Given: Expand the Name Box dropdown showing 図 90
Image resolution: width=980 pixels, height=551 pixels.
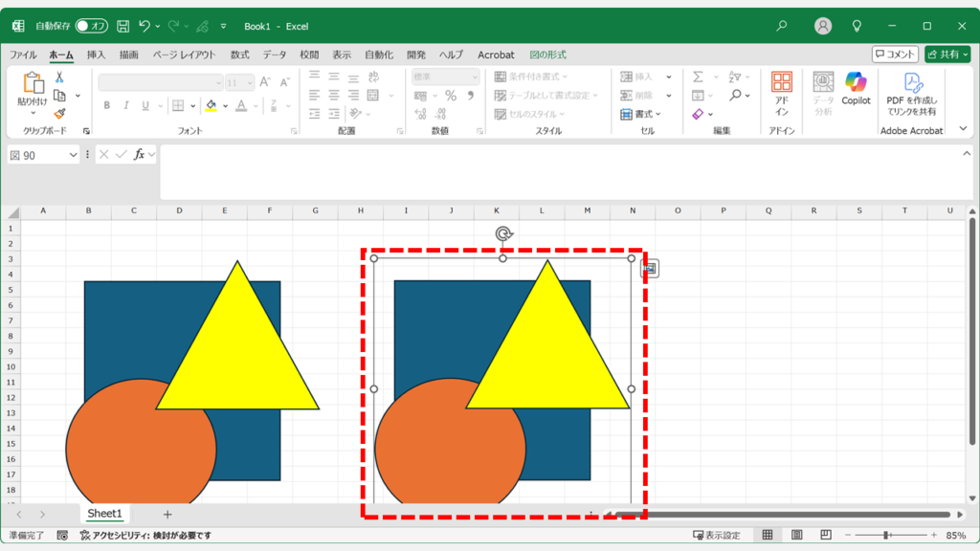Looking at the screenshot, I should point(73,155).
